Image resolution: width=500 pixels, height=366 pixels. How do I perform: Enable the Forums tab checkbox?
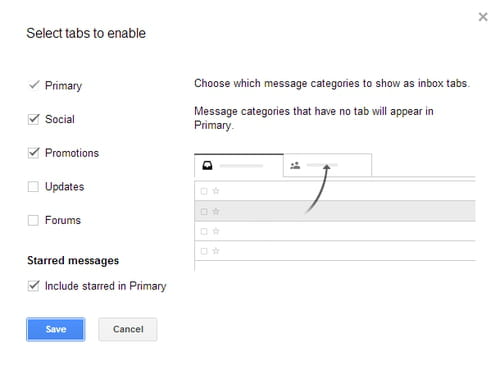point(33,220)
